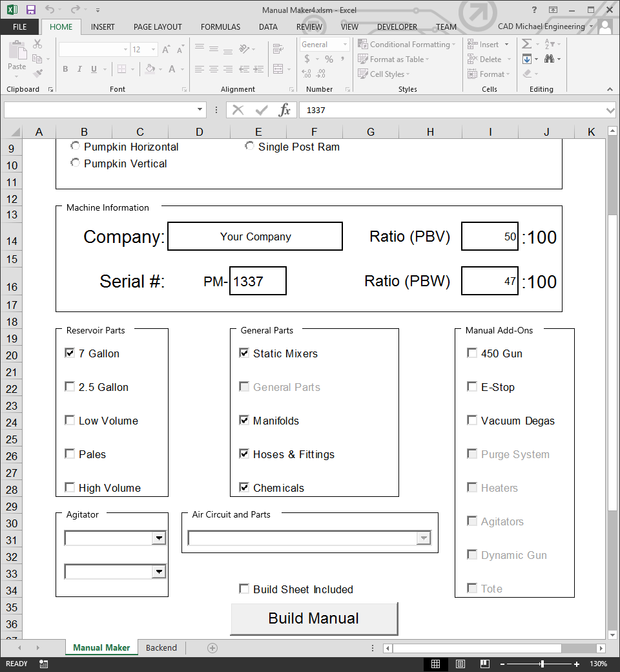This screenshot has width=620, height=672.
Task: Open the first Agitator dropdown
Action: pyautogui.click(x=158, y=538)
